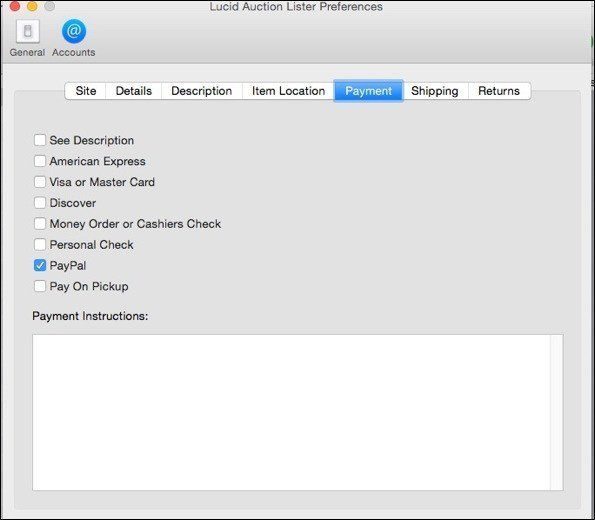Screen dimensions: 595x520
Task: Select the Item Location tab
Action: [288, 91]
